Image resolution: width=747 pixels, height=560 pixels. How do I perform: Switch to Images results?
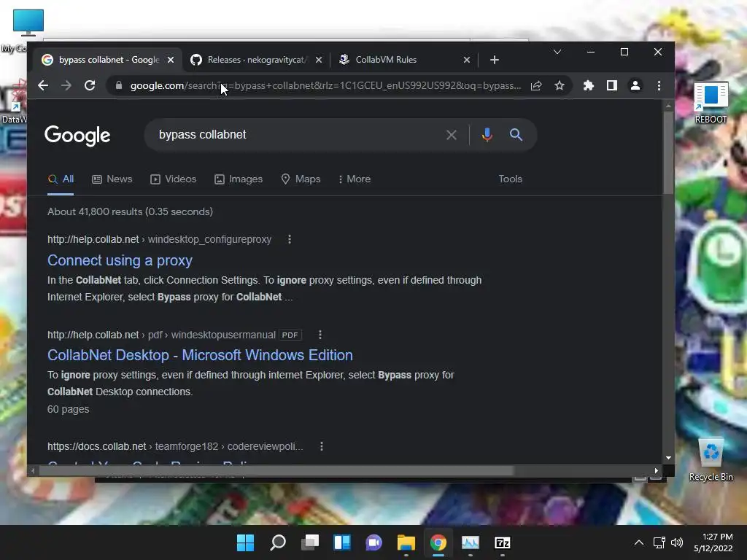(x=239, y=179)
